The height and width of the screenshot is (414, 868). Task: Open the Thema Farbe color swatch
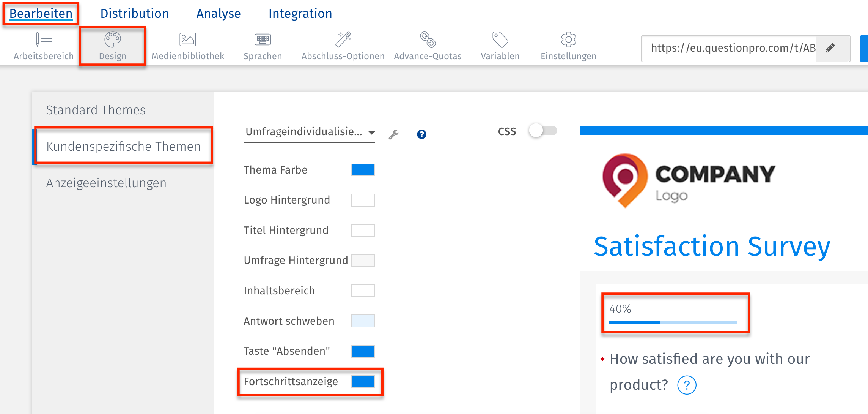point(362,170)
